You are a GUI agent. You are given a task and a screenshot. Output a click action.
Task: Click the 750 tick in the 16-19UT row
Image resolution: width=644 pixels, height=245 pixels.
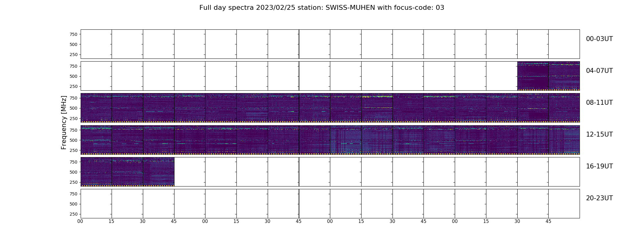point(74,162)
